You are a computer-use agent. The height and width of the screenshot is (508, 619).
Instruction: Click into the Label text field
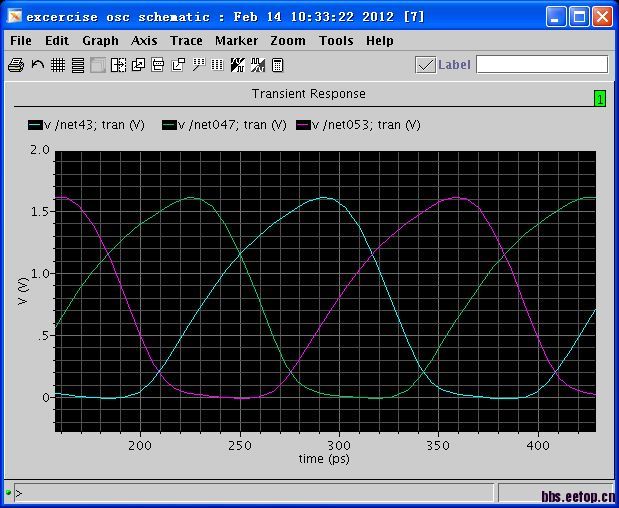(541, 65)
